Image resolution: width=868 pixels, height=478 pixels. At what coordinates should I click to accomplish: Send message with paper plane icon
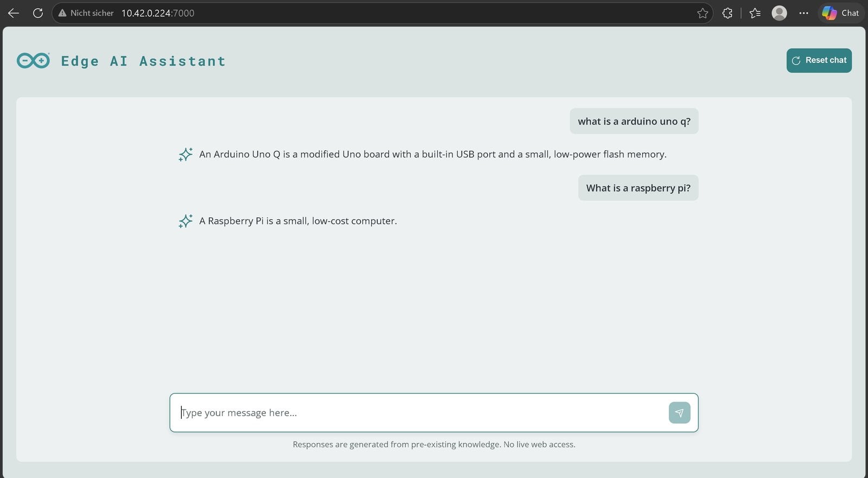coord(679,413)
